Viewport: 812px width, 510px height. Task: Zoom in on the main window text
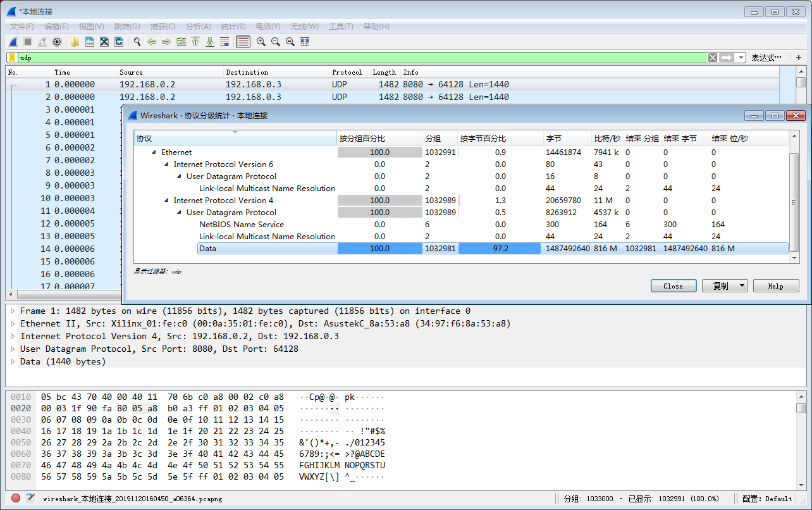coord(261,42)
